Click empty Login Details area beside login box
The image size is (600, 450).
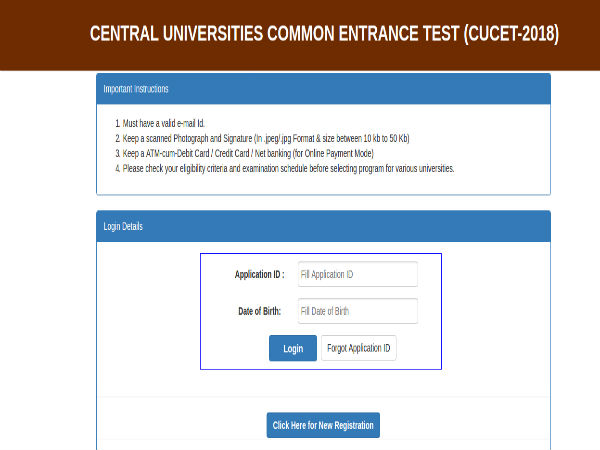pyautogui.click(x=496, y=312)
